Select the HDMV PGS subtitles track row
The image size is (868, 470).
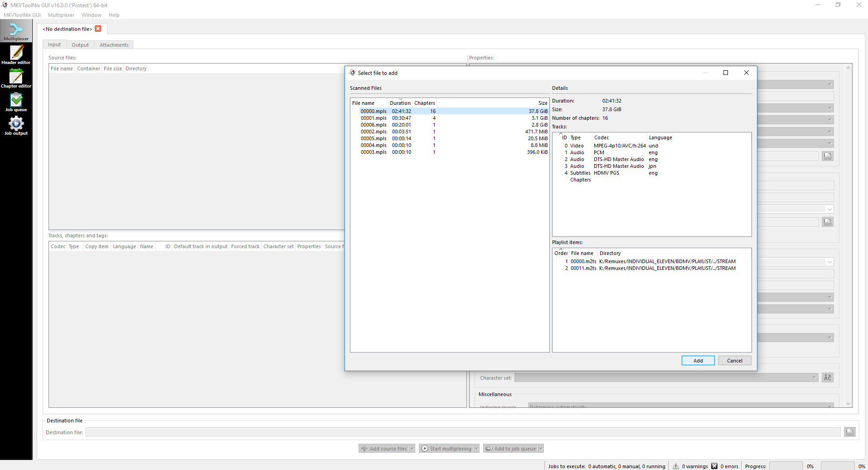[652, 173]
